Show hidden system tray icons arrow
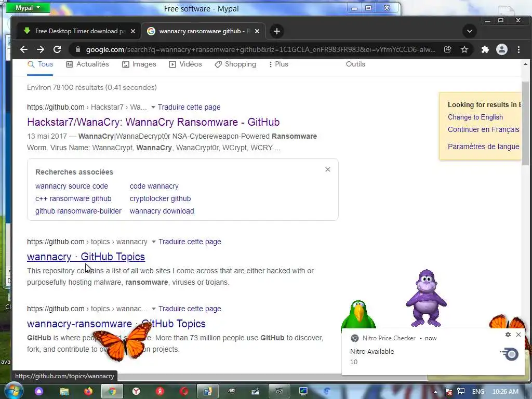The height and width of the screenshot is (399, 532). [x=436, y=392]
